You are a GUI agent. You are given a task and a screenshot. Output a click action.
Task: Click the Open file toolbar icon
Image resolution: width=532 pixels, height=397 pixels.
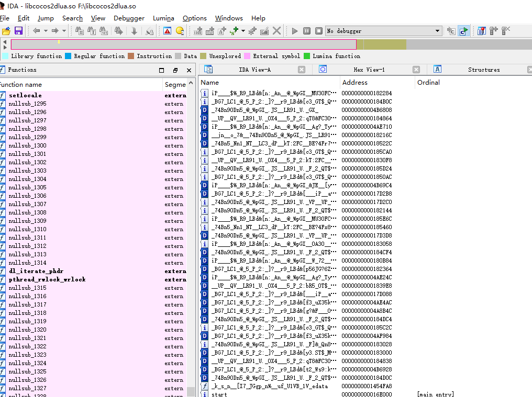click(6, 31)
